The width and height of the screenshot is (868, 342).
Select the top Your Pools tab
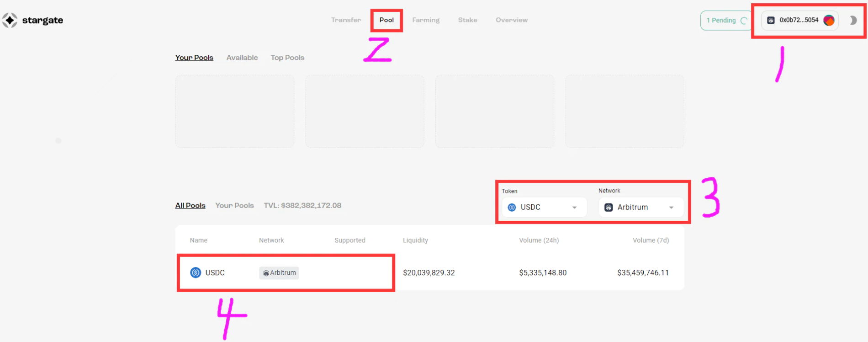click(x=194, y=58)
